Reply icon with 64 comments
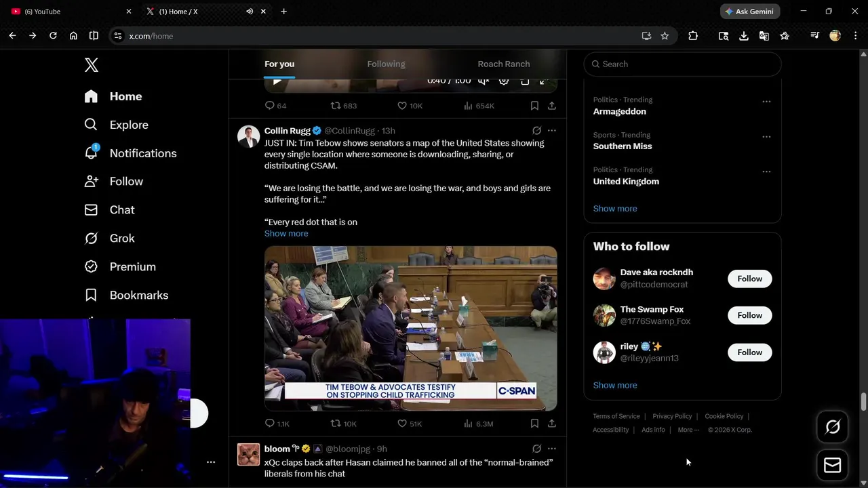The image size is (868, 488). 275,106
